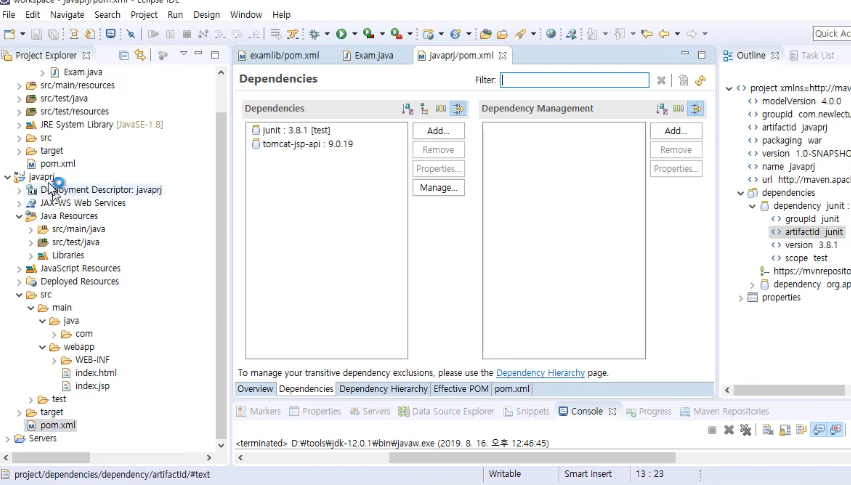Click Sort icon in Dependency Management header
The image size is (851, 485).
661,109
